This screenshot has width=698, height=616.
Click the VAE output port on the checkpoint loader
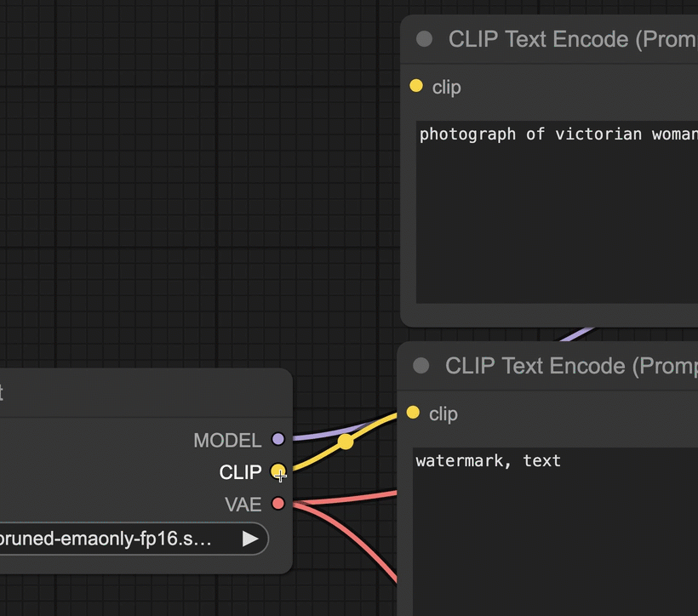[x=278, y=504]
